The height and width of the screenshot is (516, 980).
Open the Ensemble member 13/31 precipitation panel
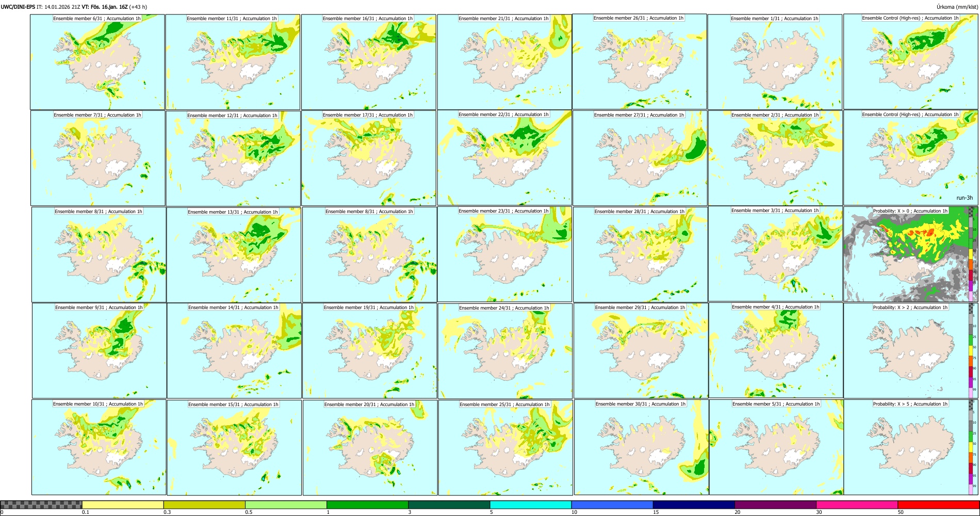pos(234,255)
